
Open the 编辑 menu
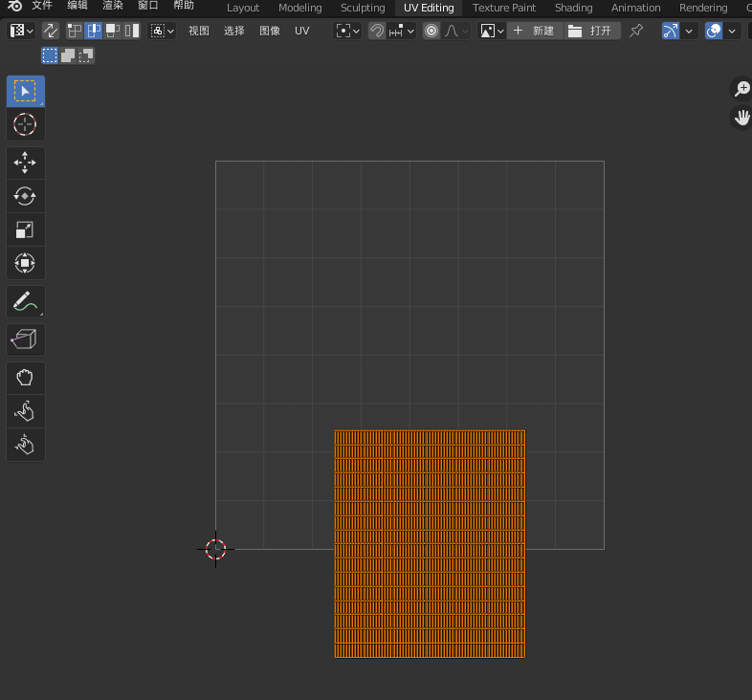pyautogui.click(x=77, y=6)
